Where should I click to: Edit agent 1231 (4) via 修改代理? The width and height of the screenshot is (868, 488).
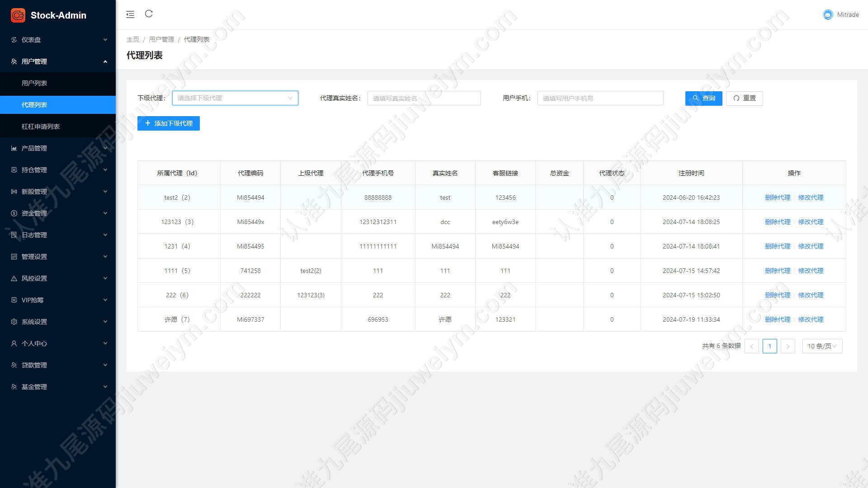811,246
